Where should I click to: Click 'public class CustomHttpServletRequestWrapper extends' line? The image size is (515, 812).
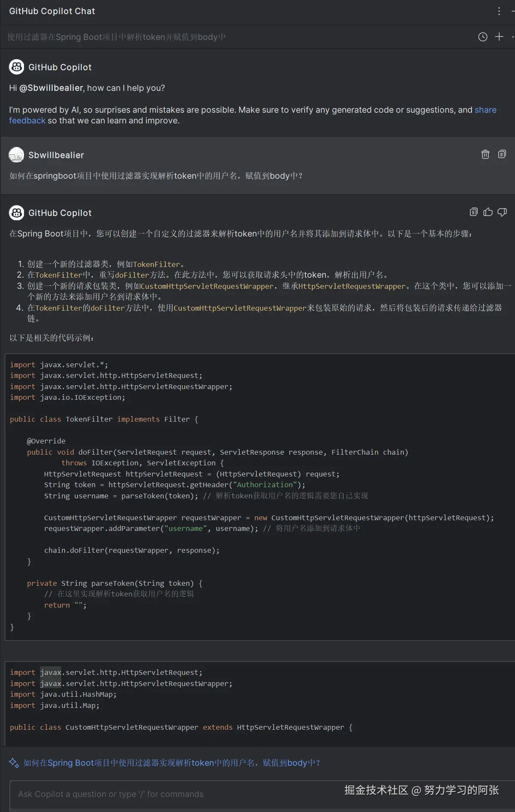[x=181, y=727]
